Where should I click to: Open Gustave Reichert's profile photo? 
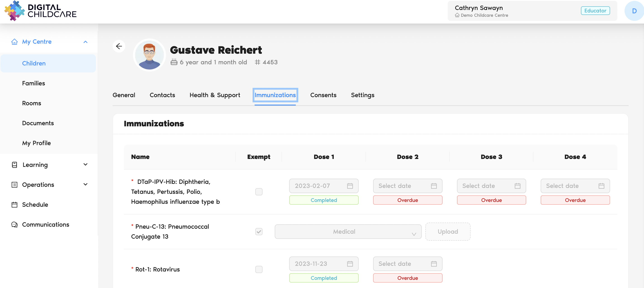tap(149, 55)
